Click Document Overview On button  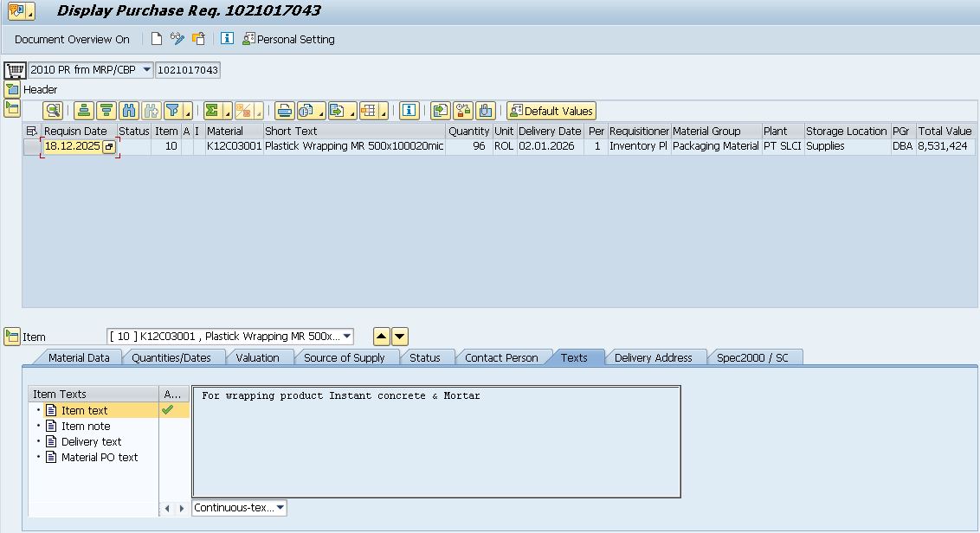(x=72, y=39)
